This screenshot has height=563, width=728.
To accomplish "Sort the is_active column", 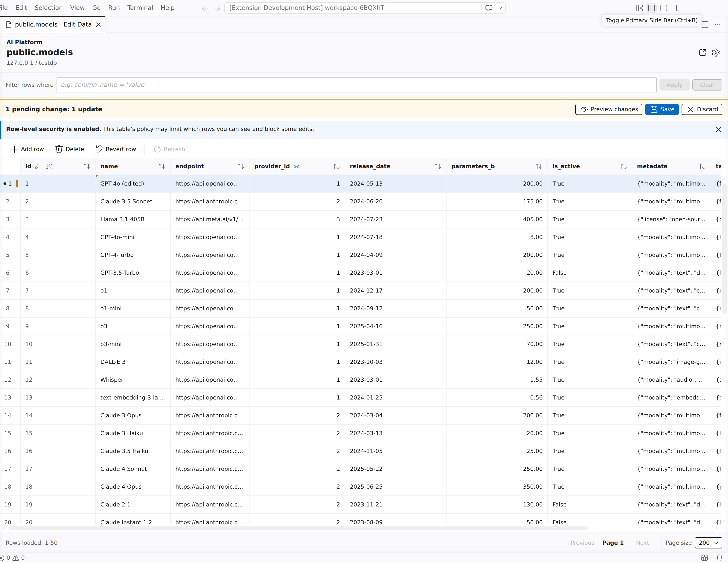I will pyautogui.click(x=623, y=166).
